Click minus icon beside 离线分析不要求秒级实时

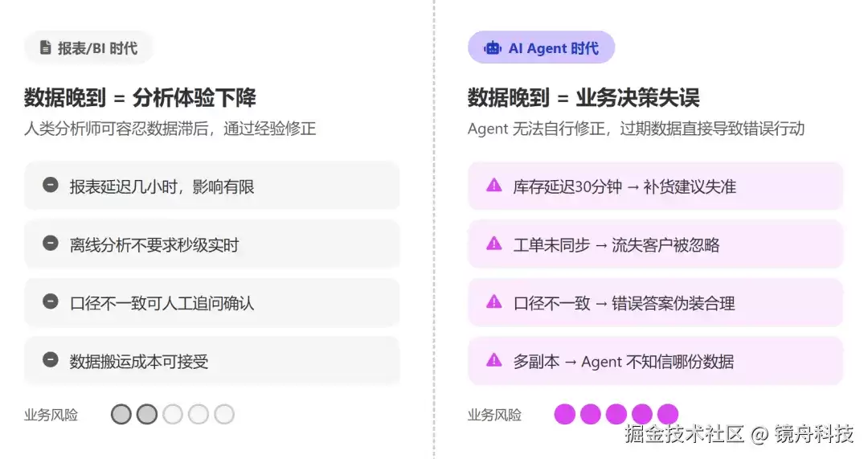pyautogui.click(x=51, y=243)
